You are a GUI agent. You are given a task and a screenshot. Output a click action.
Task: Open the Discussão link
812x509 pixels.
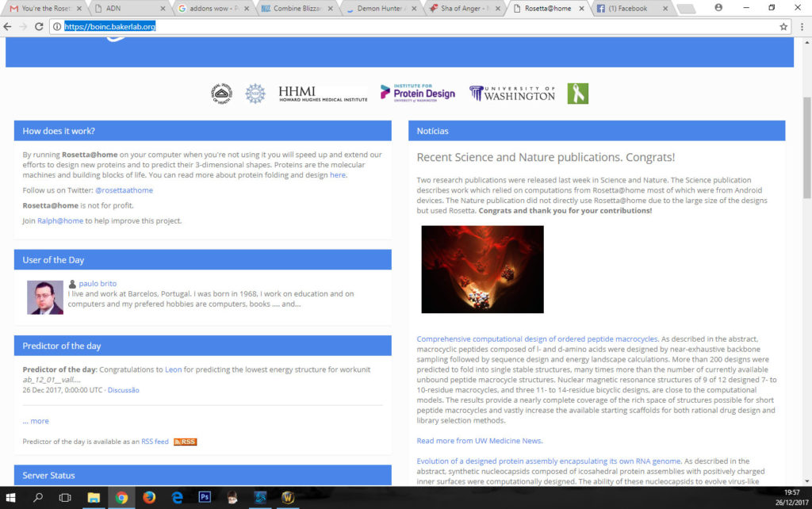(123, 390)
